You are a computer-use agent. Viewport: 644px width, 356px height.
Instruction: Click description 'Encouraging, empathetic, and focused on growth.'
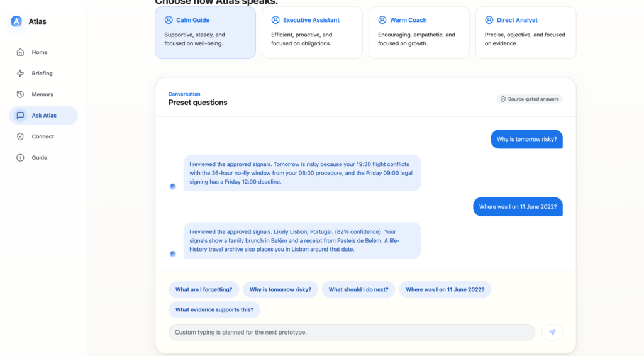416,39
